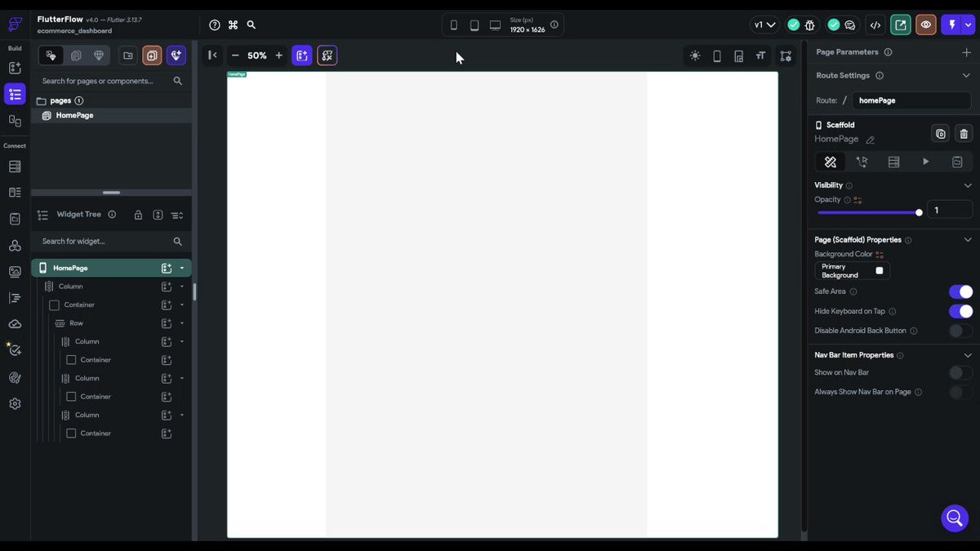This screenshot has height=551, width=980.
Task: Switch to the Components tab
Action: coord(76,56)
